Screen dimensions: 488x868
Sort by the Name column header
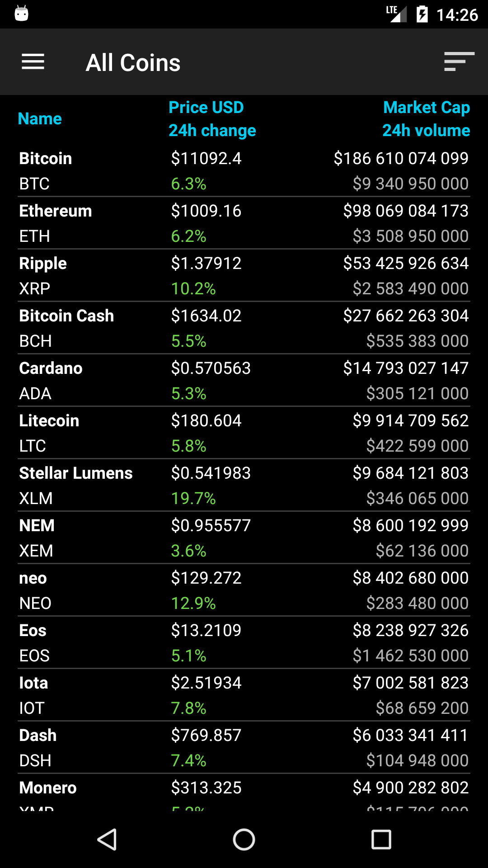pos(40,119)
